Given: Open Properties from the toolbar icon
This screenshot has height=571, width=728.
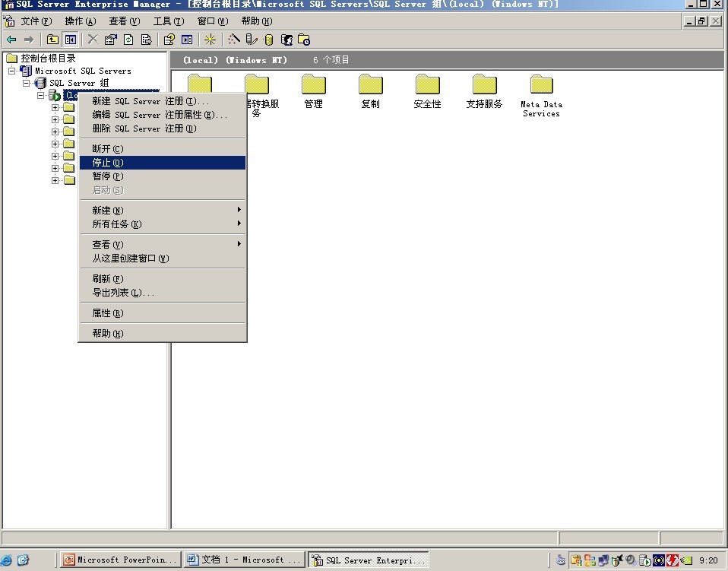Looking at the screenshot, I should click(x=110, y=40).
